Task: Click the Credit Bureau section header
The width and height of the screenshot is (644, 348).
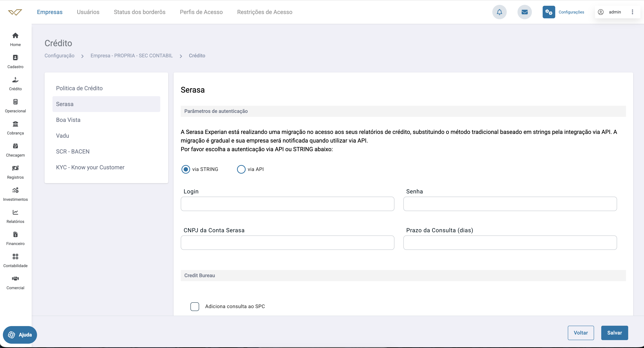Action: 403,276
